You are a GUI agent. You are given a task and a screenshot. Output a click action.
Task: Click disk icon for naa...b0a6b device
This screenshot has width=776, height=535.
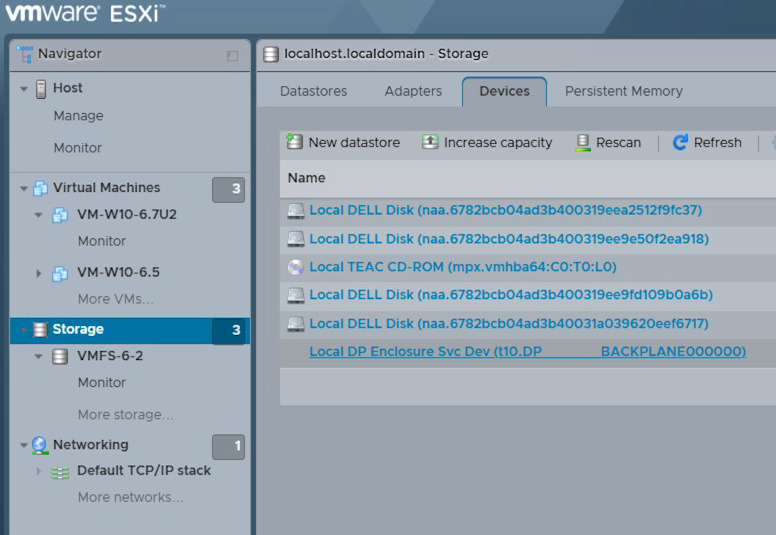point(296,295)
